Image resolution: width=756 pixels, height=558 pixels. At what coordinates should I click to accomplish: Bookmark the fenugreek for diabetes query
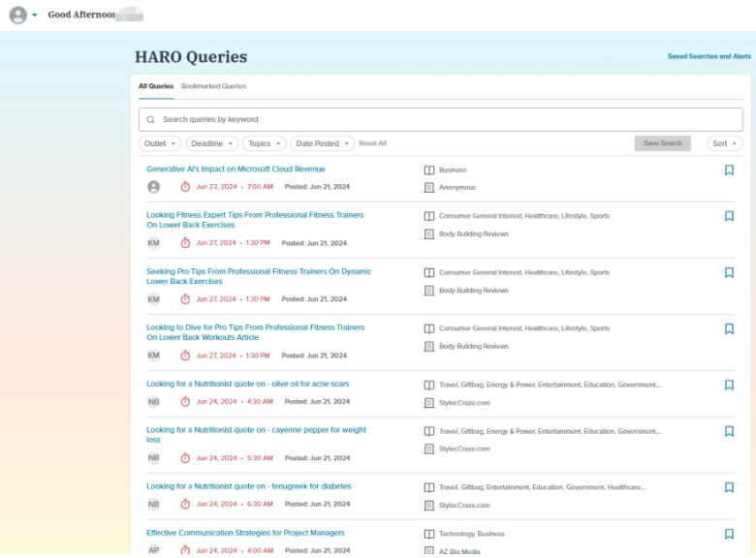tap(729, 487)
